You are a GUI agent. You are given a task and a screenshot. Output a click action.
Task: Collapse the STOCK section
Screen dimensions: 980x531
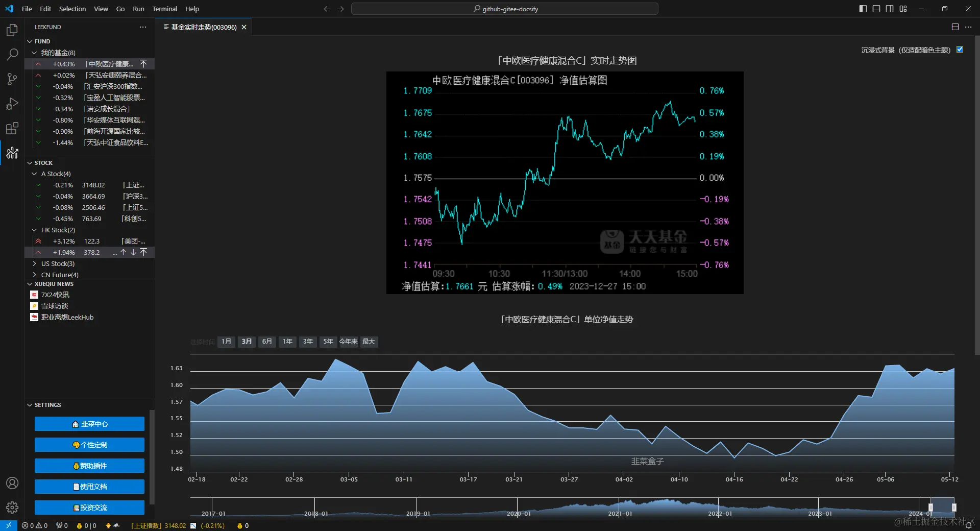point(30,163)
